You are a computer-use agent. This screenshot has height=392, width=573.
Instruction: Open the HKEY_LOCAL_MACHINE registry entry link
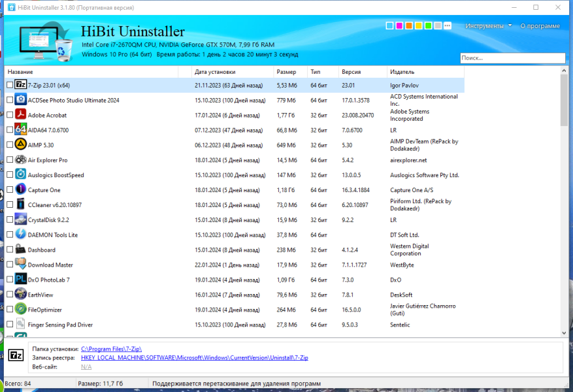(195, 357)
